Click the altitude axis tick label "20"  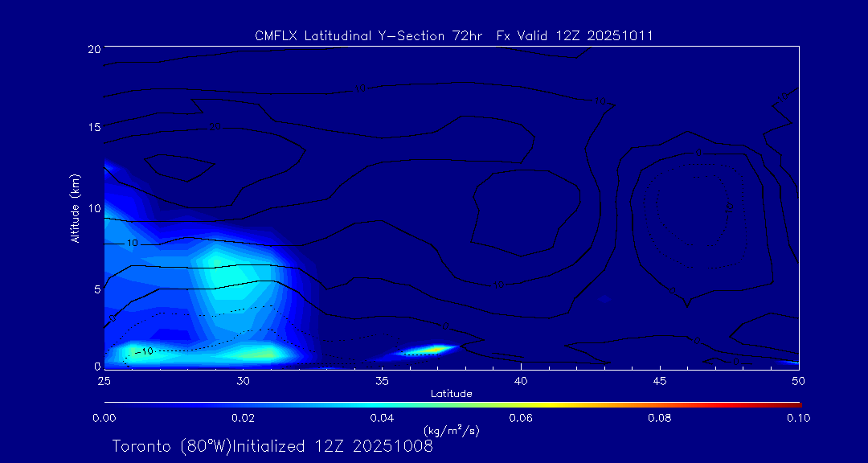[x=93, y=48]
